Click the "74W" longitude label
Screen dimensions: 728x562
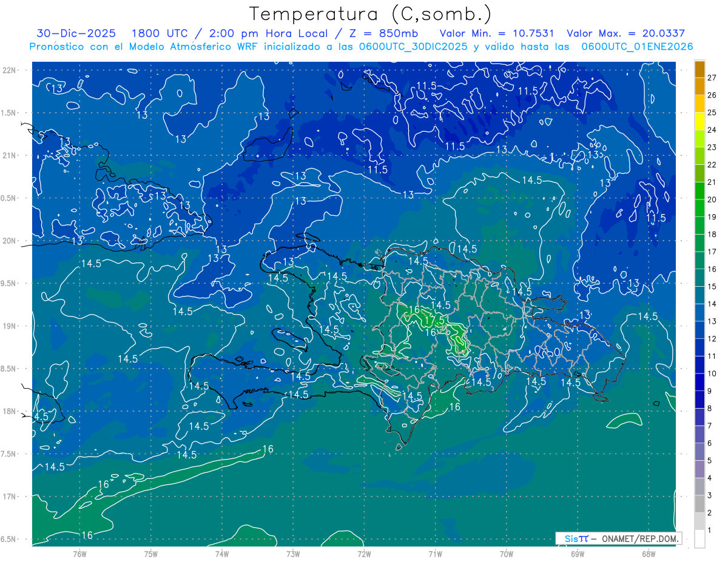(222, 554)
